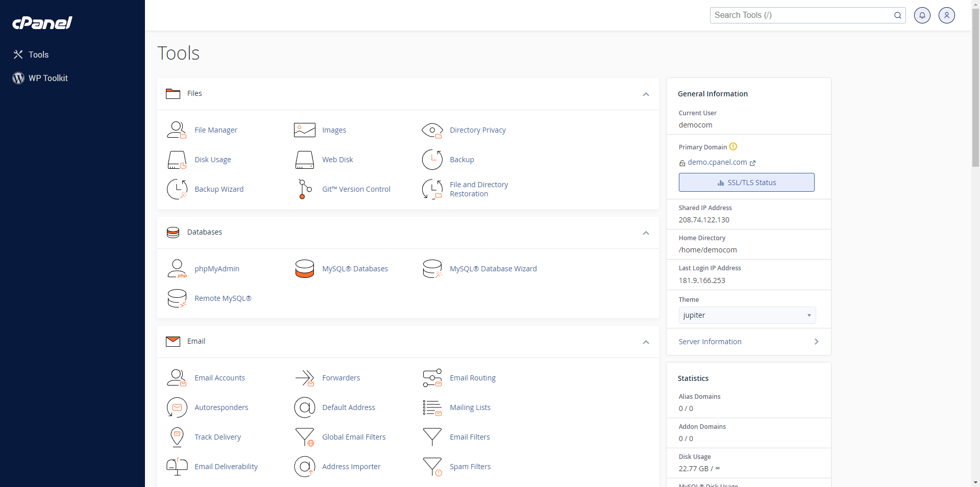Open the MySQL Databases icon

click(304, 269)
